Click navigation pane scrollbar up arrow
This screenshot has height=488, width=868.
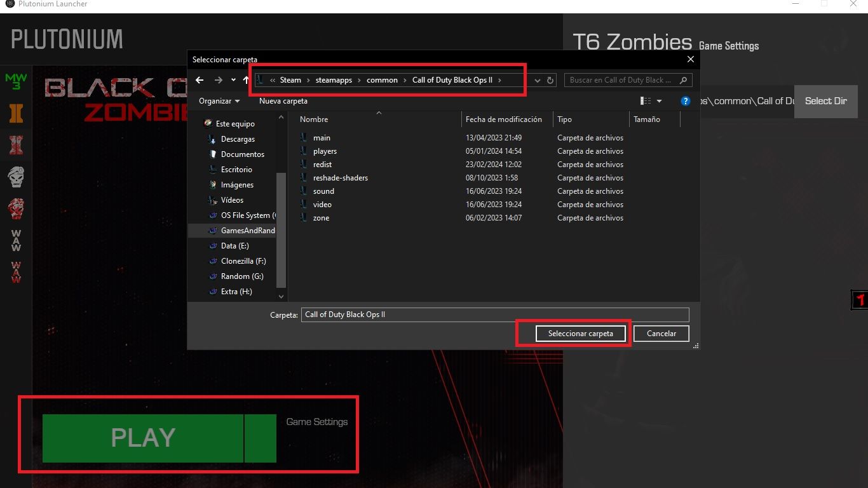[x=281, y=118]
